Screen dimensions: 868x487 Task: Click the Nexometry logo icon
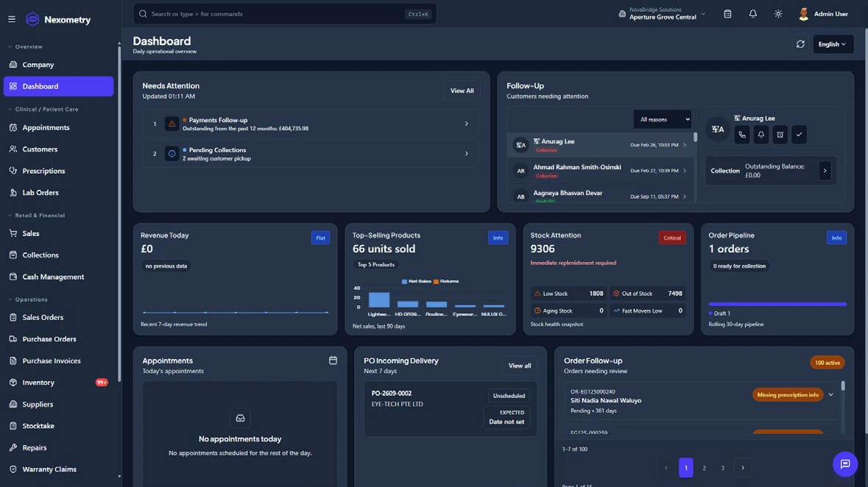32,19
